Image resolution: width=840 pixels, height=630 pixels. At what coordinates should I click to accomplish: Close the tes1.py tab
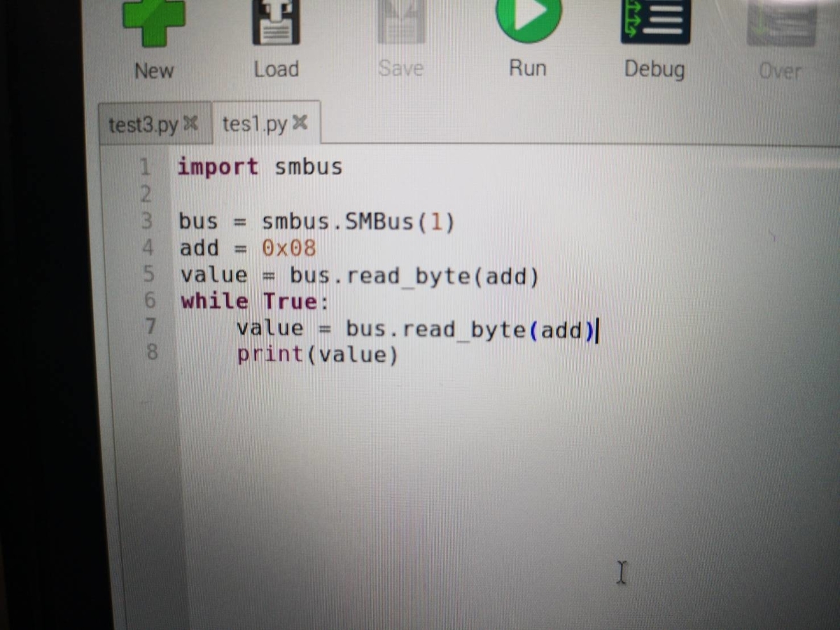[299, 124]
